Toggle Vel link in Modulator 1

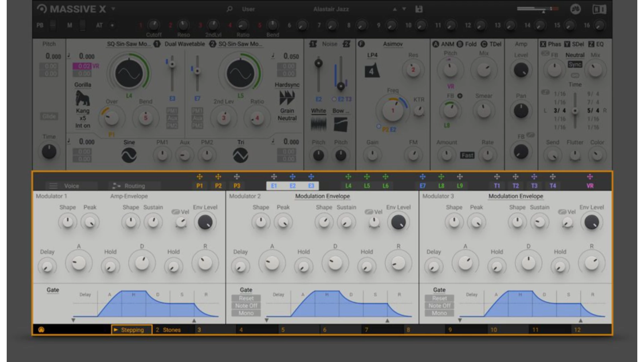(176, 212)
